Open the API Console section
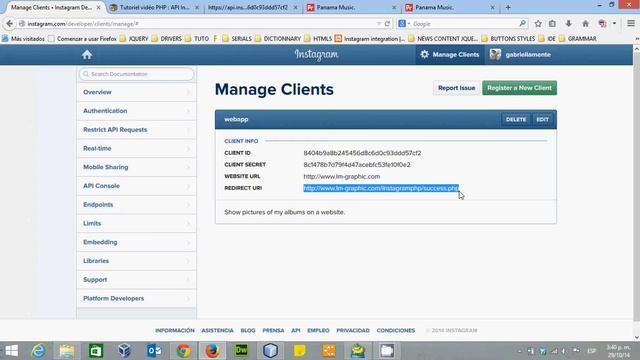This screenshot has height=360, width=640. tap(136, 186)
